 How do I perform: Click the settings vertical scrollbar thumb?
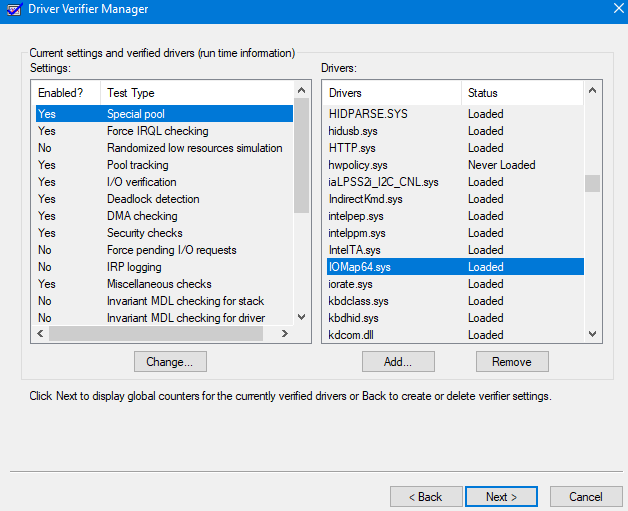pyautogui.click(x=302, y=155)
